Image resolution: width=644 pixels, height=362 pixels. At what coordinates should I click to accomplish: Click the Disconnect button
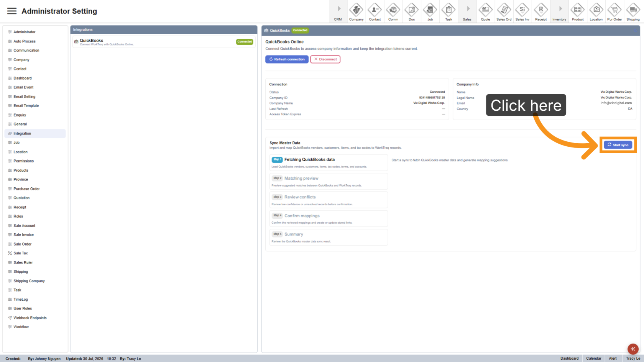point(325,59)
